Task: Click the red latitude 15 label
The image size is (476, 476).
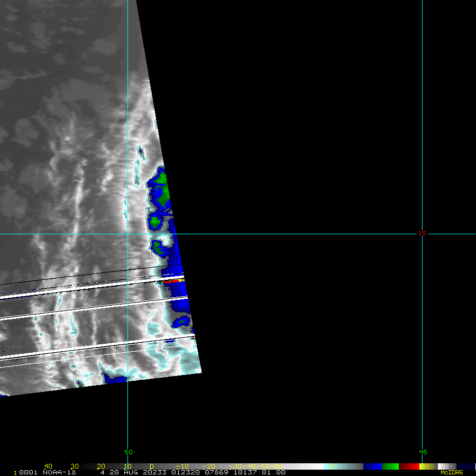Action: [x=422, y=233]
